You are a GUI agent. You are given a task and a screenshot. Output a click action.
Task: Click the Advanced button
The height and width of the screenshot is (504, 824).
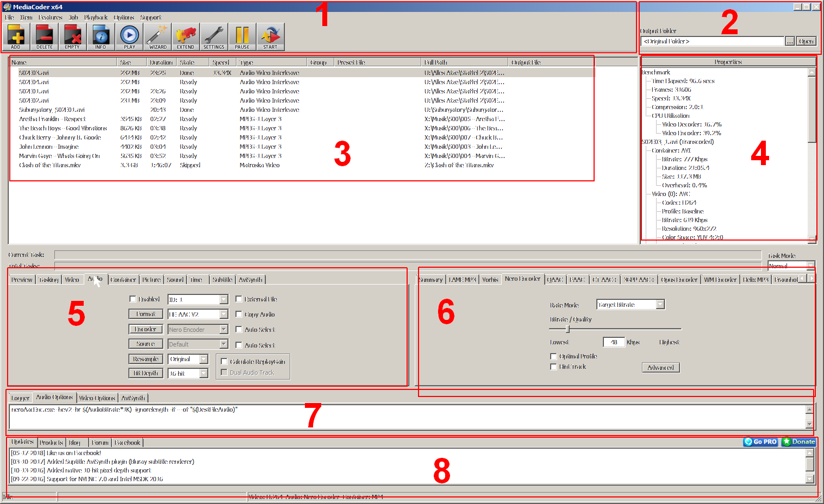pyautogui.click(x=660, y=368)
